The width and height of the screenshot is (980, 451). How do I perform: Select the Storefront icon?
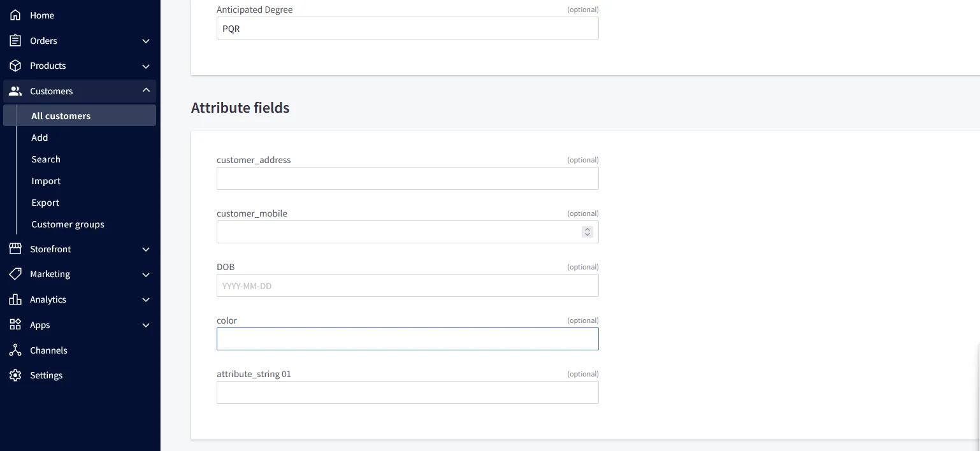[15, 248]
